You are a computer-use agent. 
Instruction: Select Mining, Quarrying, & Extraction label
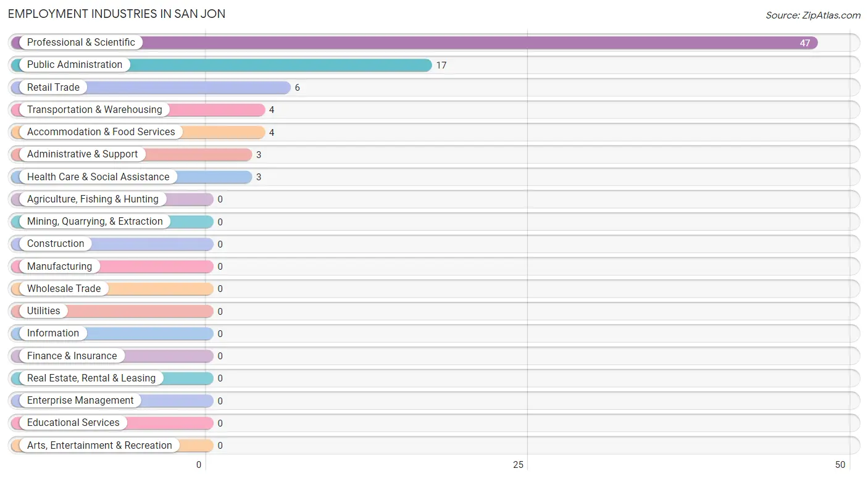[x=95, y=222]
